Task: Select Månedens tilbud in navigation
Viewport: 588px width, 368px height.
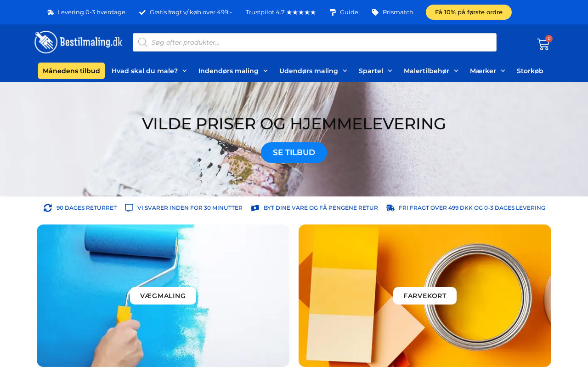Action: click(x=71, y=71)
